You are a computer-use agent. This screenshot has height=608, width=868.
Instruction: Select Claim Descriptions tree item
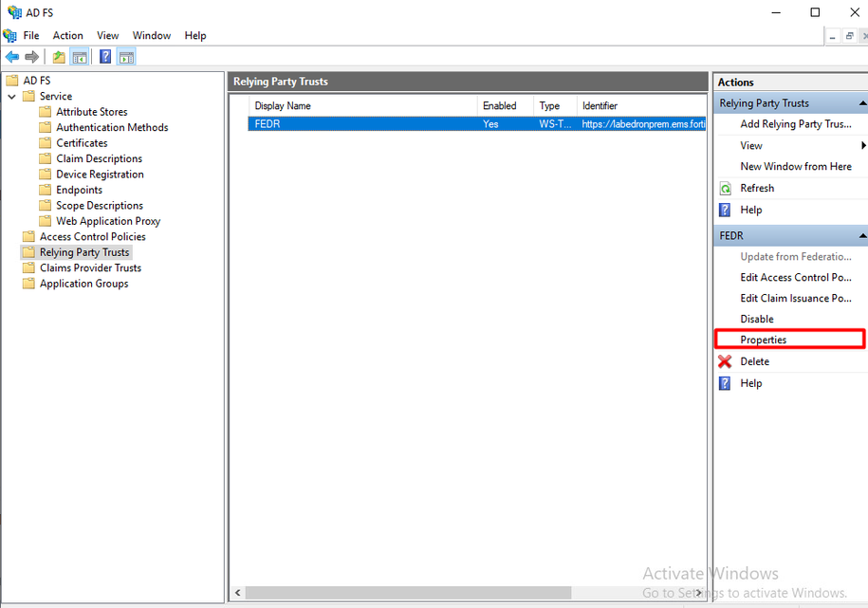click(x=99, y=159)
